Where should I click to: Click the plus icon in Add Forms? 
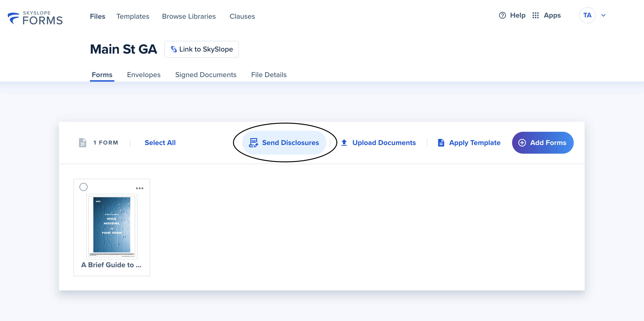[522, 143]
